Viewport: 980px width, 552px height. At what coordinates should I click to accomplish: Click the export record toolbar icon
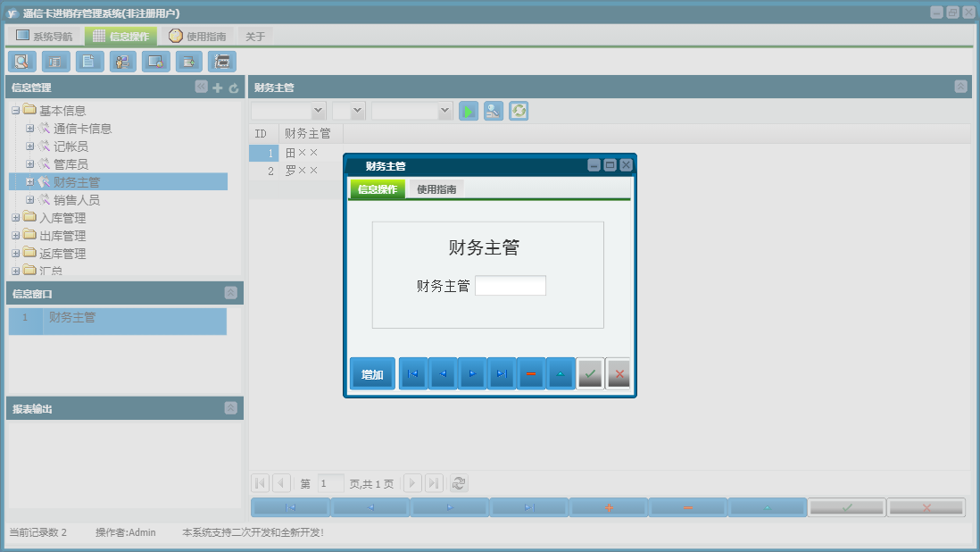(188, 61)
